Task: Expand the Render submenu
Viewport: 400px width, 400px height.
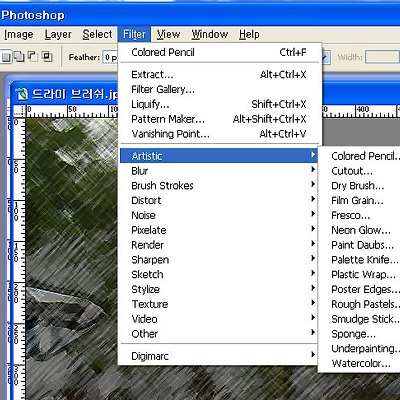Action: point(219,245)
